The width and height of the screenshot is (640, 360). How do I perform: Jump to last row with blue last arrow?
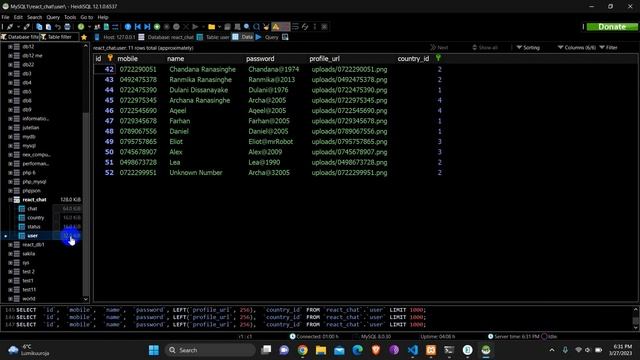click(147, 27)
